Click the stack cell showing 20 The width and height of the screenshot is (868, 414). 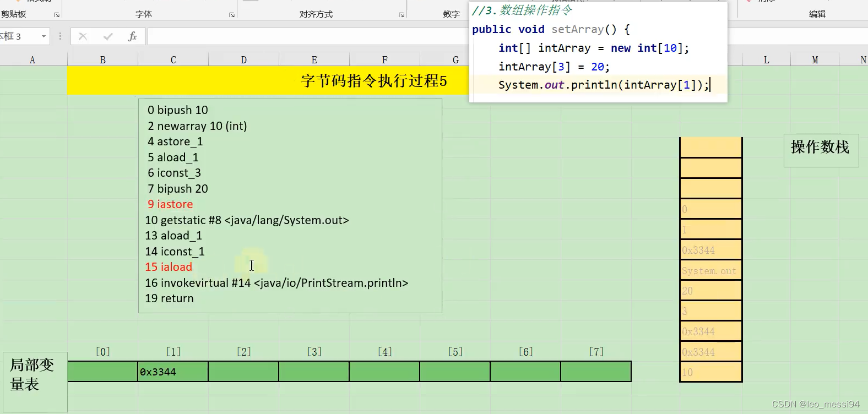coord(711,291)
